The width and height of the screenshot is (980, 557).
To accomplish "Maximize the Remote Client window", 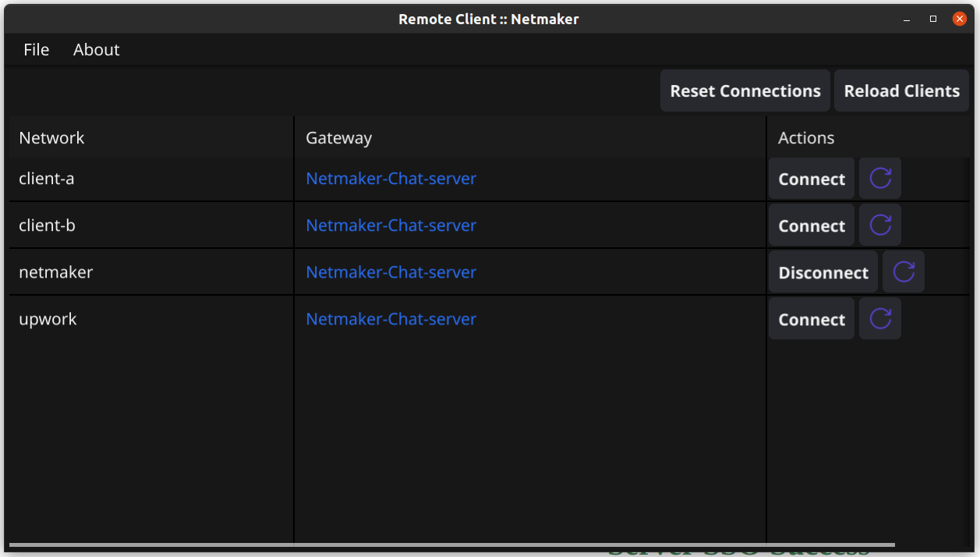I will [x=933, y=19].
